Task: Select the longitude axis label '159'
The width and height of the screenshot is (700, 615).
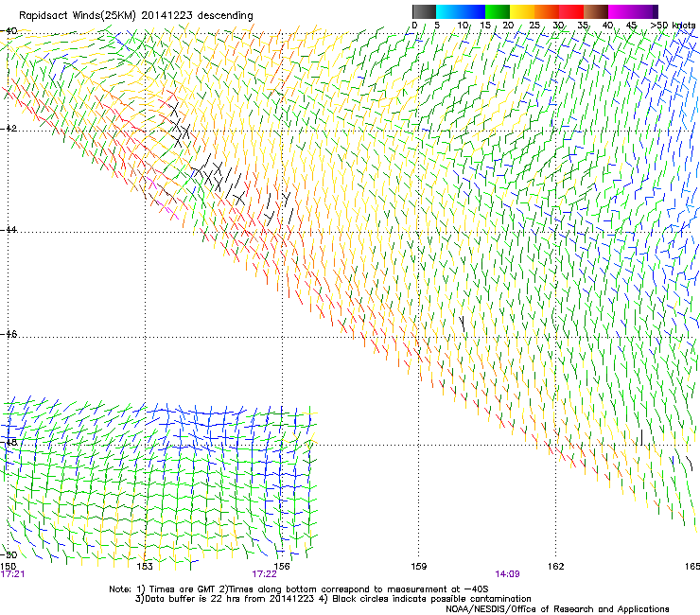Action: click(419, 567)
